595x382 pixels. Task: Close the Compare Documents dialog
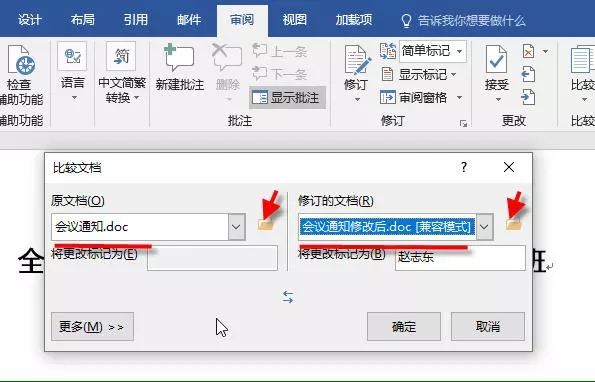[509, 167]
